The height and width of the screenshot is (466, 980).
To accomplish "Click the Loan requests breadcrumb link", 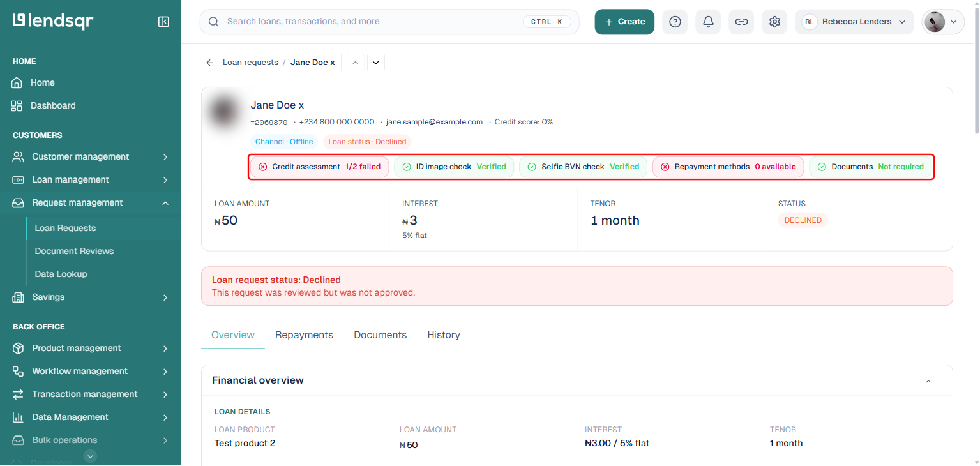I will [x=250, y=63].
